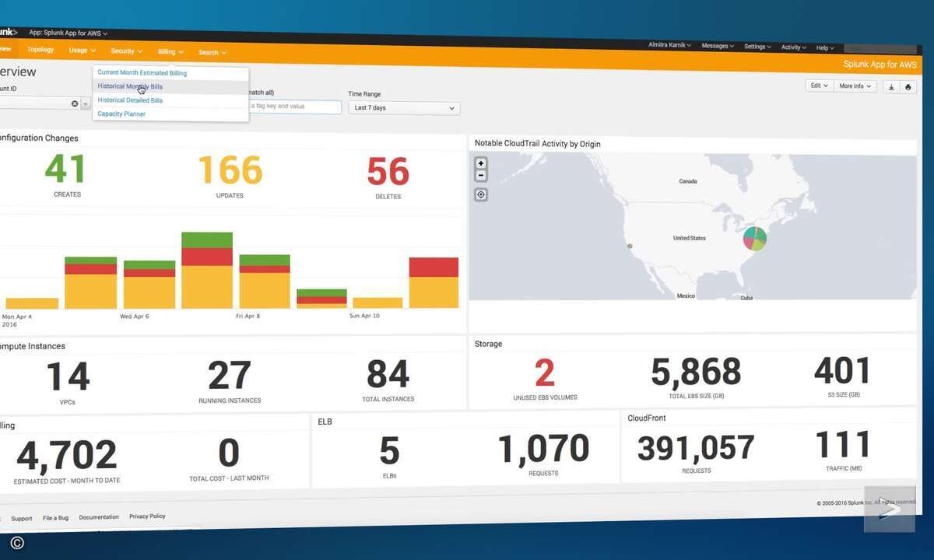
Task: Click the last bar's red segment
Action: click(434, 268)
